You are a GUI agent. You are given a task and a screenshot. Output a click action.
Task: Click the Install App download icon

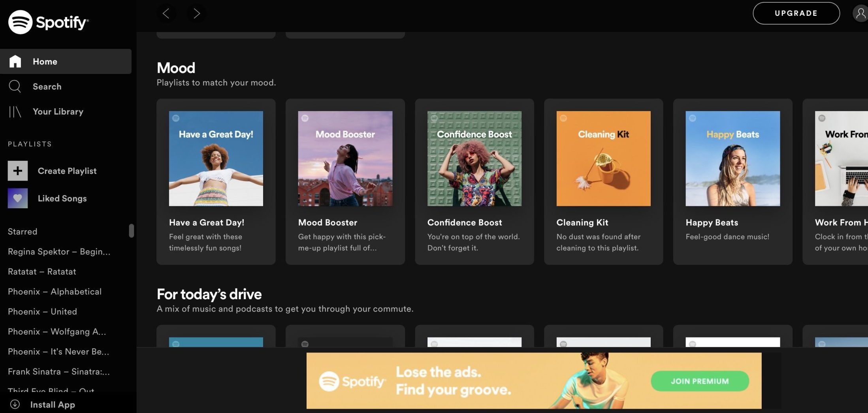pyautogui.click(x=15, y=404)
